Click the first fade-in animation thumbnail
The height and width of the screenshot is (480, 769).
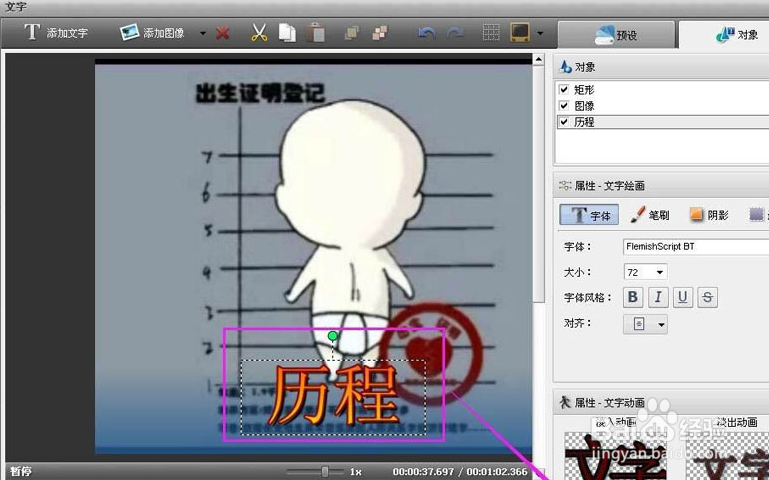[615, 456]
